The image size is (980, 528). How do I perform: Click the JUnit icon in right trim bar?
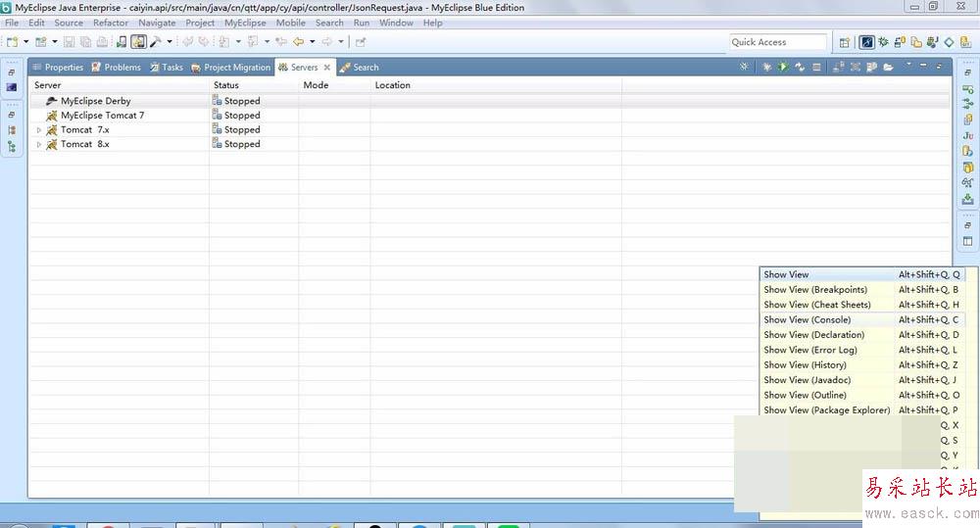tap(967, 135)
